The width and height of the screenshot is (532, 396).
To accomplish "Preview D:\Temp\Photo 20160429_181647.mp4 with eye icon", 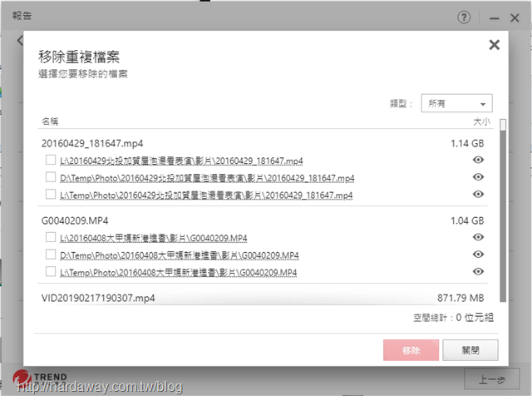I will (478, 177).
